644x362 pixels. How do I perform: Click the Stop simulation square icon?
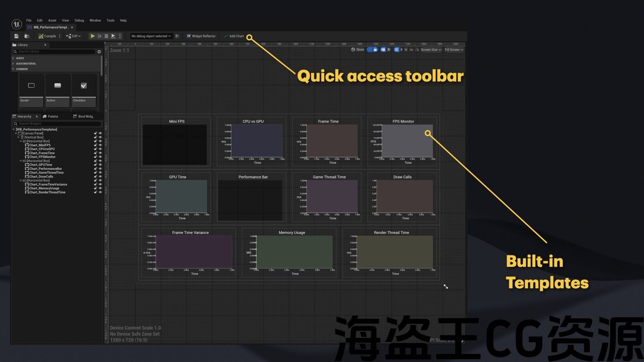click(x=106, y=36)
